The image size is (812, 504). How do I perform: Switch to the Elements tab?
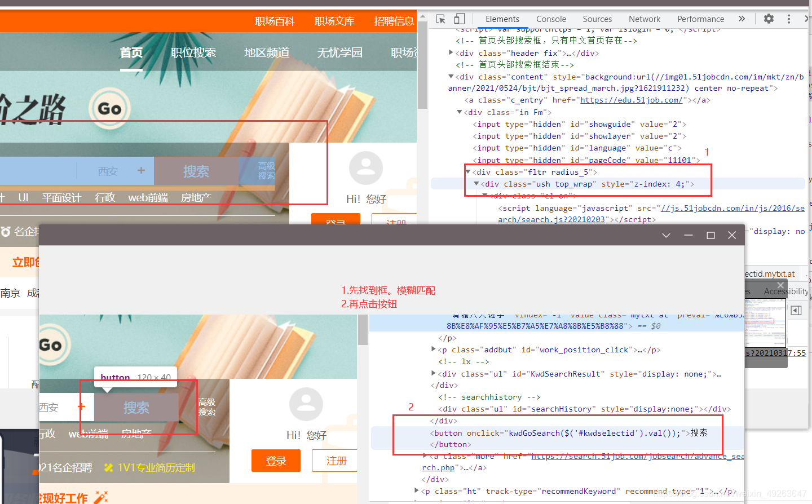pyautogui.click(x=502, y=19)
